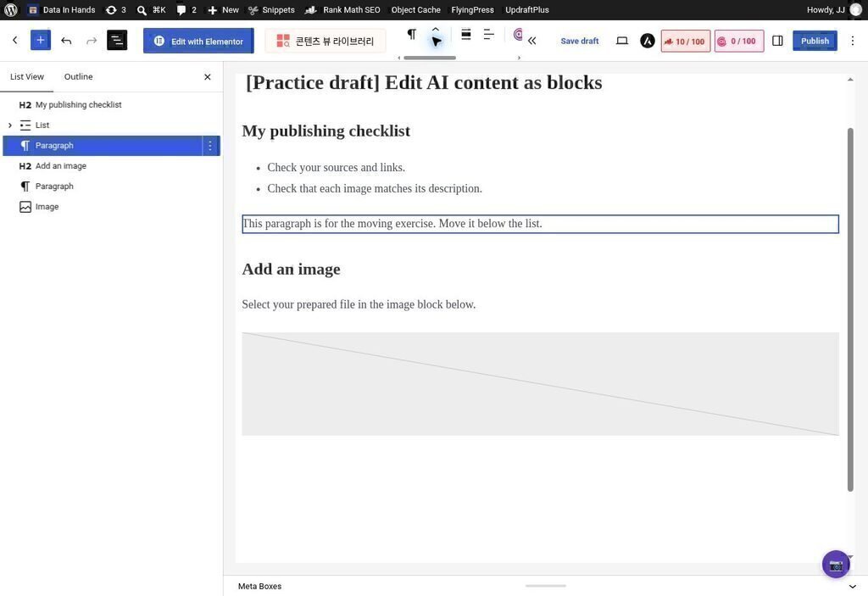Click the align icon in block toolbar
Viewport: 868px width, 596px height.
coord(466,35)
